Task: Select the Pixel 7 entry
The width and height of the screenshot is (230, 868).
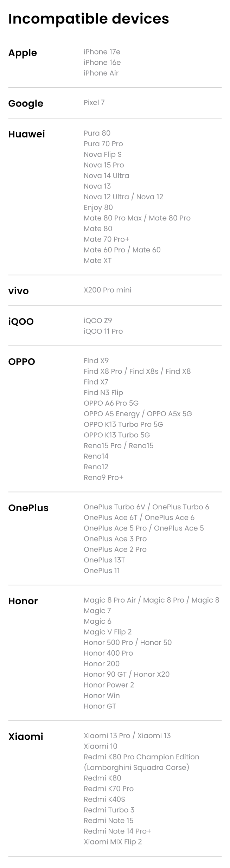Action: [94, 103]
